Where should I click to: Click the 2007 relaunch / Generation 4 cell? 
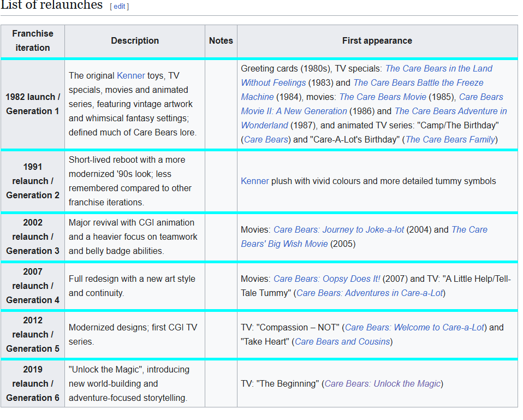tap(33, 286)
